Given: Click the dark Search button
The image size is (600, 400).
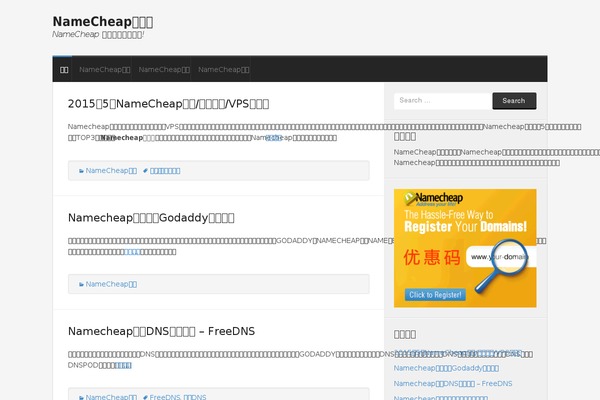Looking at the screenshot, I should pyautogui.click(x=514, y=101).
